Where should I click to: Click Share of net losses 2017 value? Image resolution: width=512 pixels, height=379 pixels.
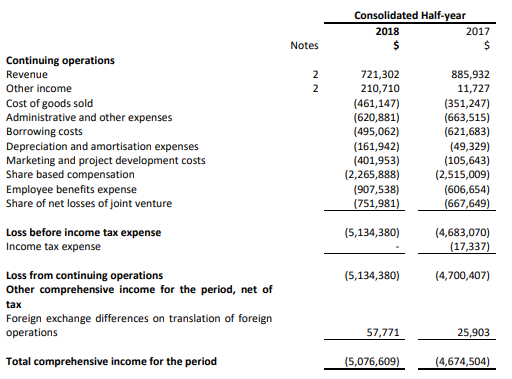coord(467,203)
